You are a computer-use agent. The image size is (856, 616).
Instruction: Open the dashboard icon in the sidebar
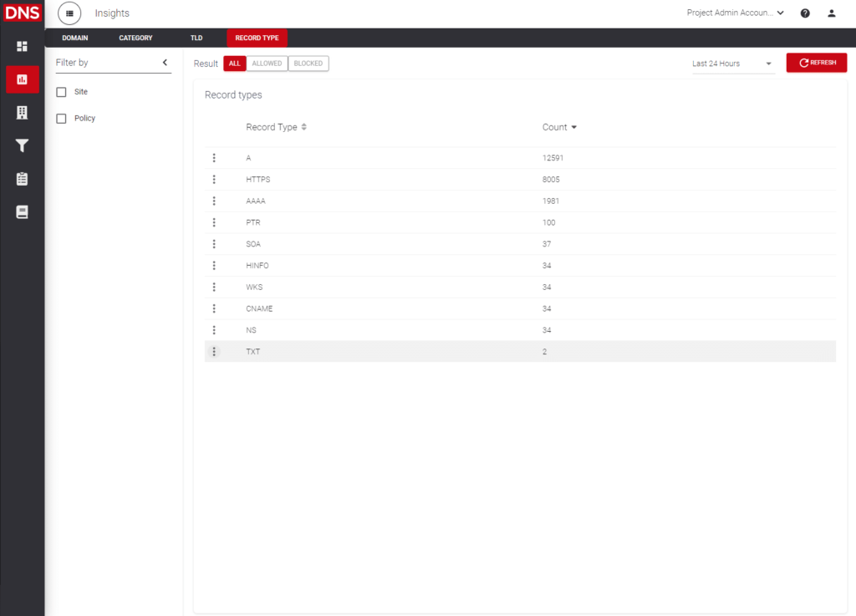pyautogui.click(x=22, y=46)
